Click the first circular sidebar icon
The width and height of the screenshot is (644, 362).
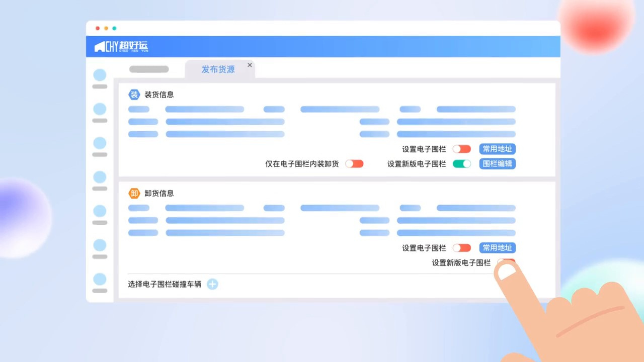pyautogui.click(x=100, y=75)
